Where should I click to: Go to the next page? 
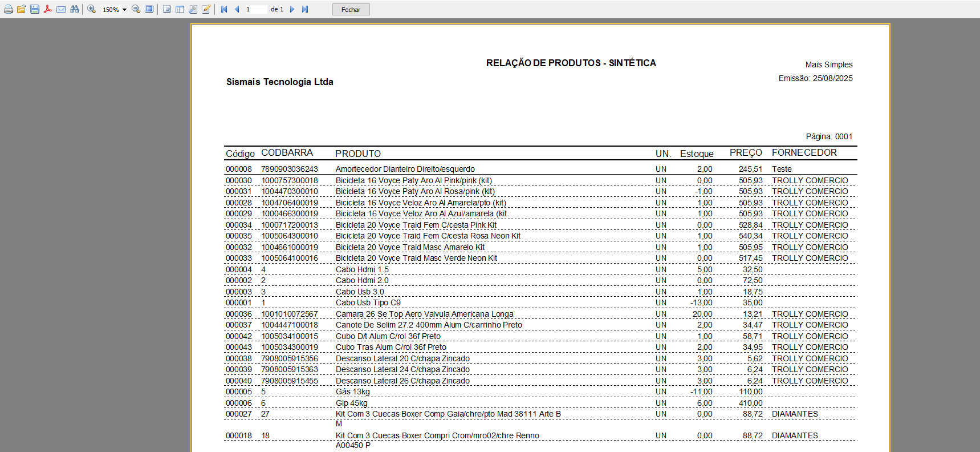(292, 9)
